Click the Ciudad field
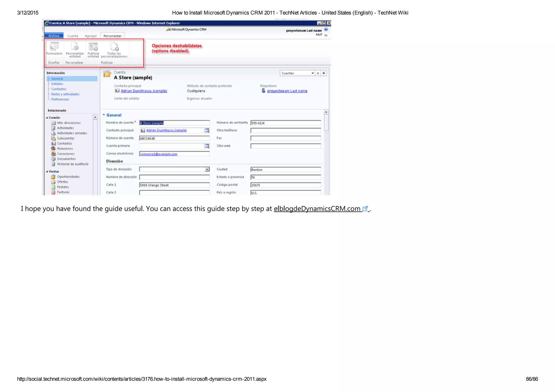The height and width of the screenshot is (392, 555). pyautogui.click(x=286, y=170)
